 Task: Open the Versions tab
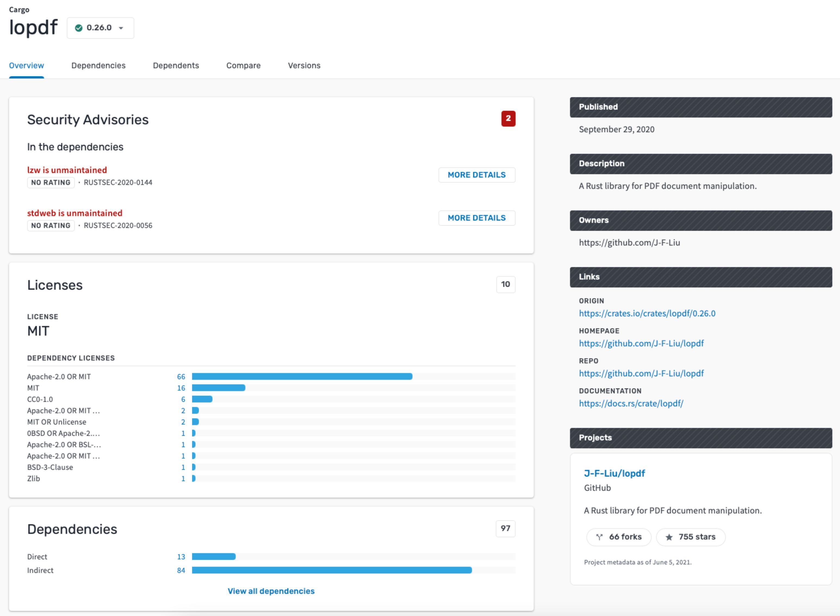[x=304, y=66]
